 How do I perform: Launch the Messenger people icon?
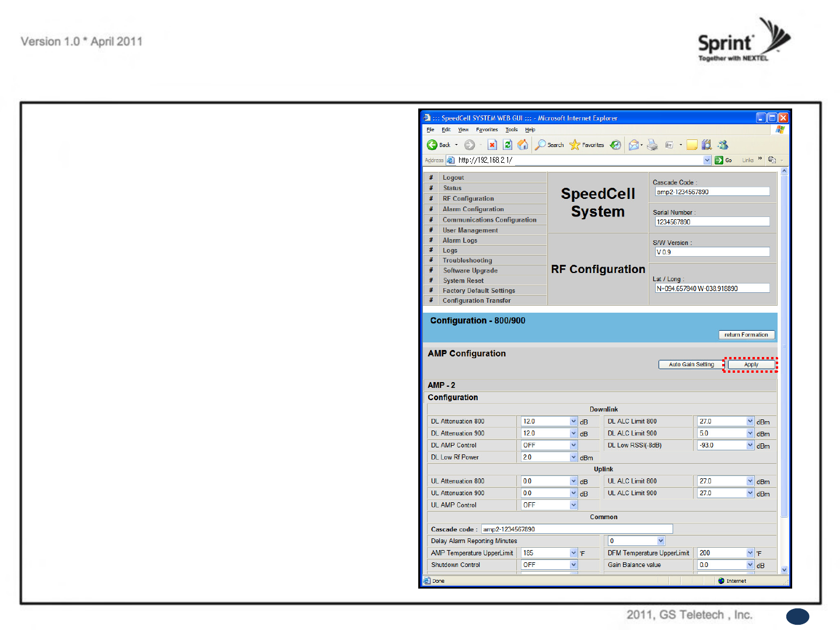tap(723, 145)
